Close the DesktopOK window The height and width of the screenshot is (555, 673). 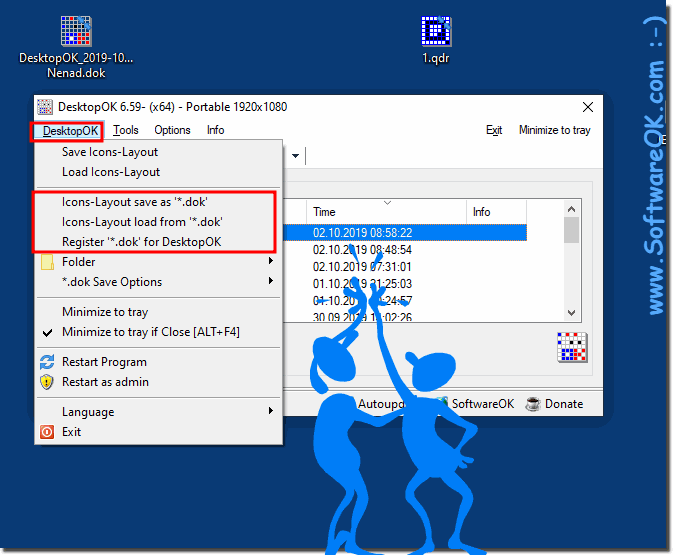pos(588,107)
